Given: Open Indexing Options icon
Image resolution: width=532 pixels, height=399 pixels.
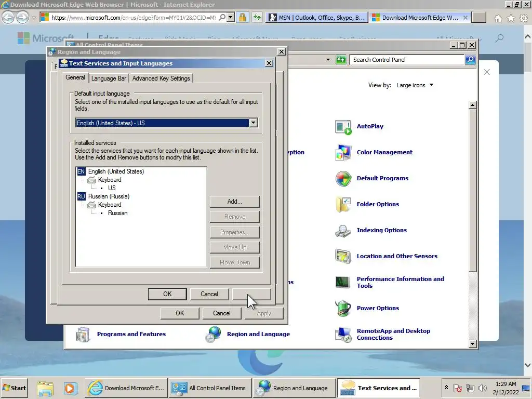Looking at the screenshot, I should (x=343, y=230).
